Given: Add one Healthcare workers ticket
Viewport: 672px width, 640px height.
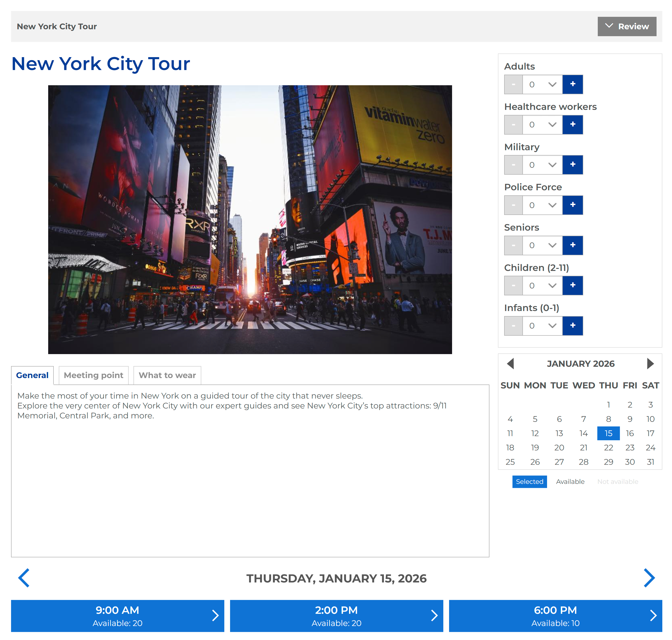Looking at the screenshot, I should tap(572, 124).
